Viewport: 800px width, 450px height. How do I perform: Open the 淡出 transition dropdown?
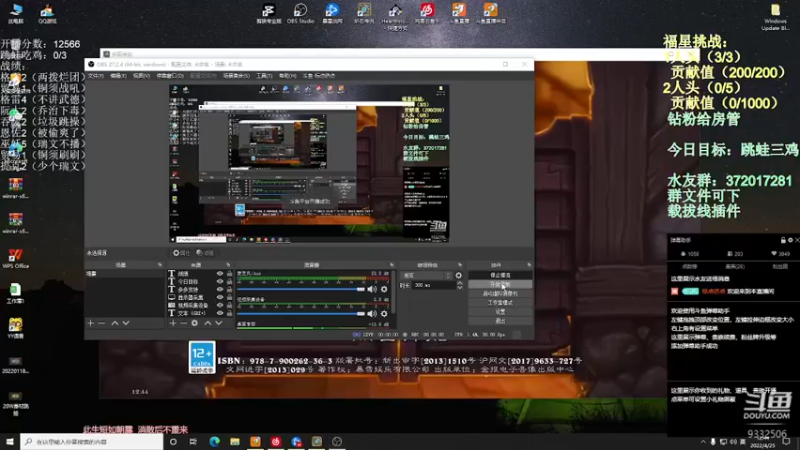[427, 276]
